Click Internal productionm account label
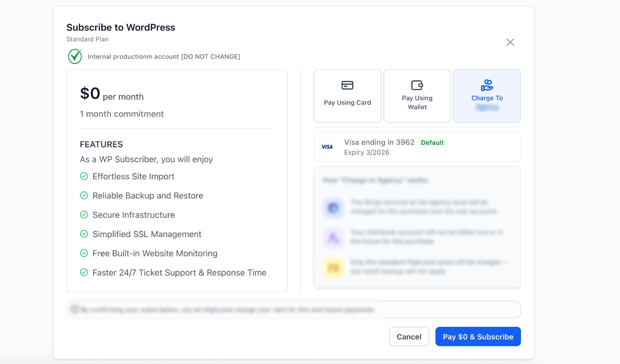Viewport: 620px width, 364px height. (164, 56)
